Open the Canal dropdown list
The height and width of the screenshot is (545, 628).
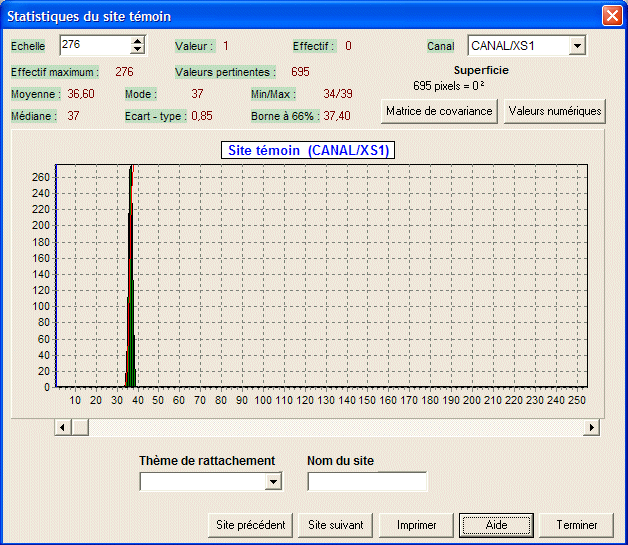click(576, 46)
